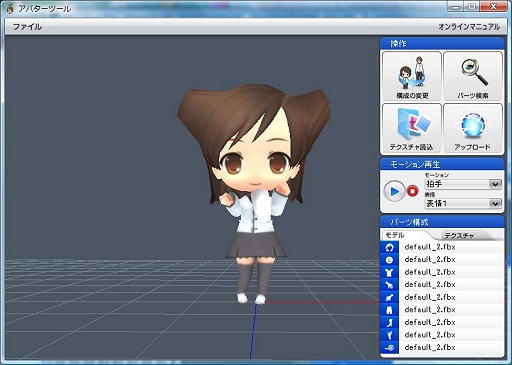Screen dimensions: 512x365
Task: Select the hair part icon row
Action: tap(442, 247)
